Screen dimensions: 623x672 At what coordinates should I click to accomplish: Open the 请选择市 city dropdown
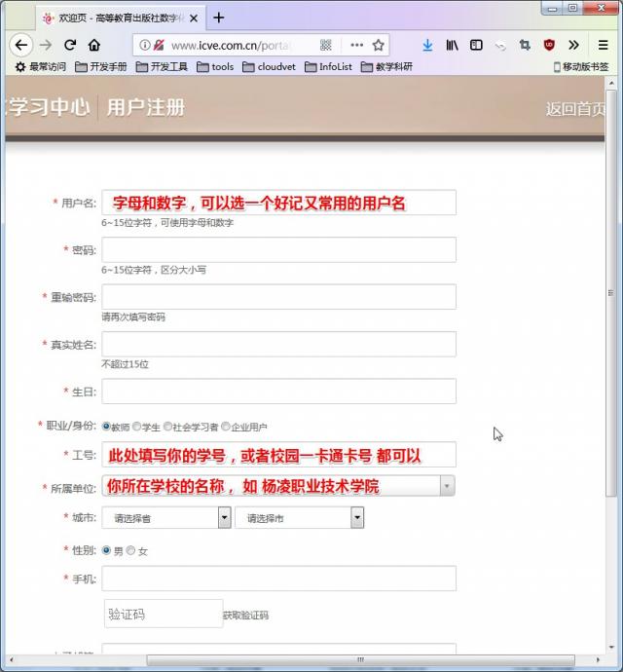(300, 518)
